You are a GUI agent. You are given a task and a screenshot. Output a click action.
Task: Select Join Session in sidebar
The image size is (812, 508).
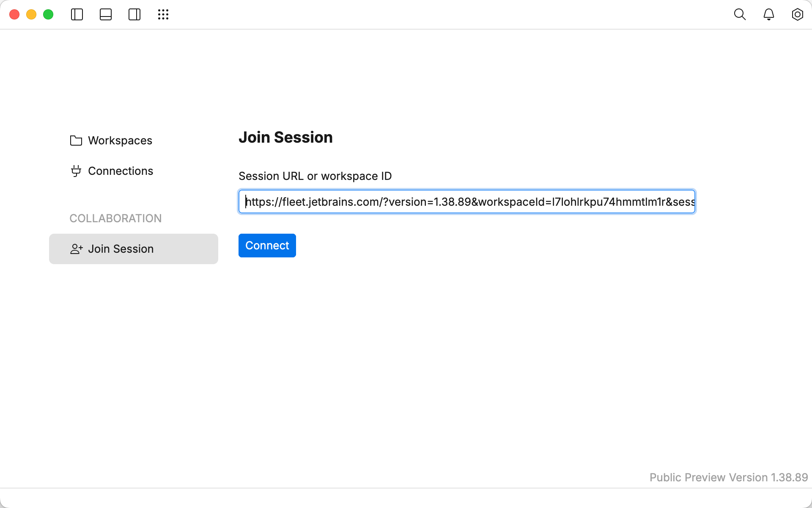click(133, 249)
